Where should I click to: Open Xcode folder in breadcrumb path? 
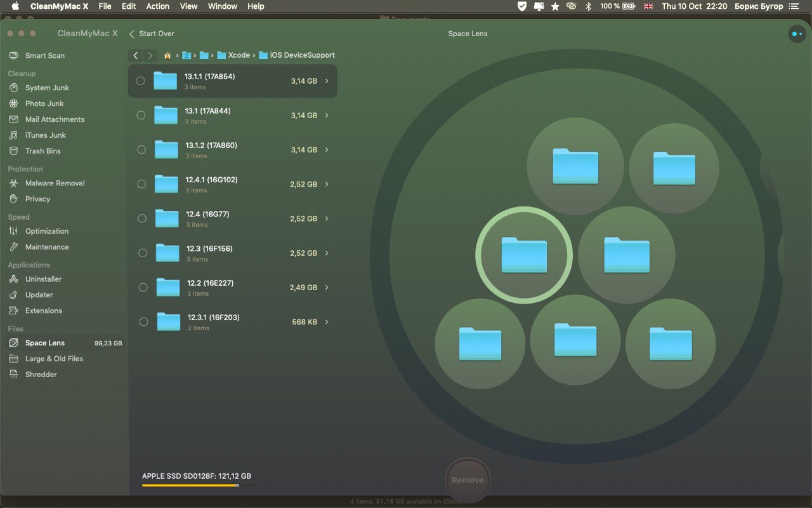pos(233,55)
